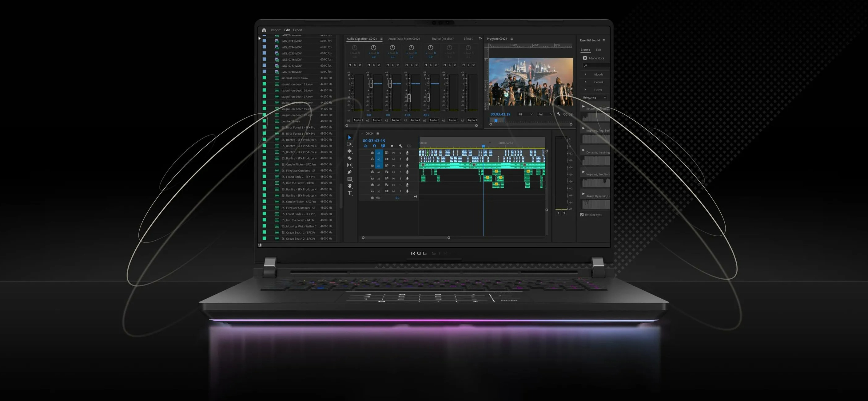This screenshot has width=868, height=401.
Task: Click the A5 mixer volume fader handle
Action: [428, 98]
